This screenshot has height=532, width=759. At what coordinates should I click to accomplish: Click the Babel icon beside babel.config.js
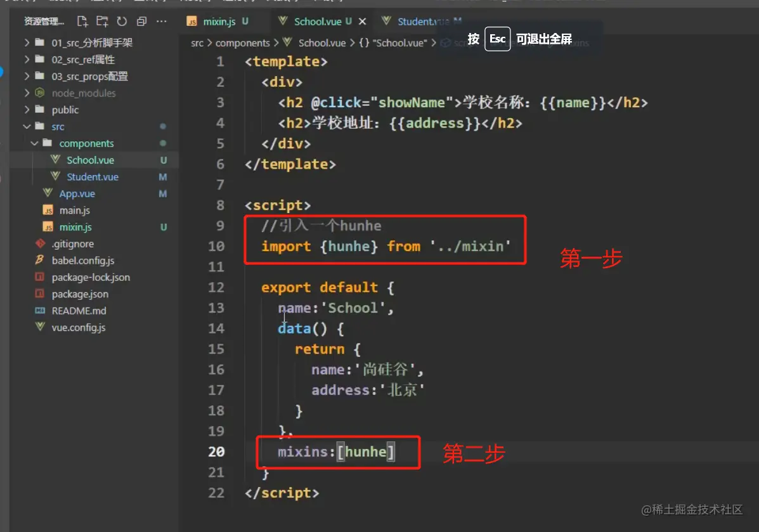[40, 260]
